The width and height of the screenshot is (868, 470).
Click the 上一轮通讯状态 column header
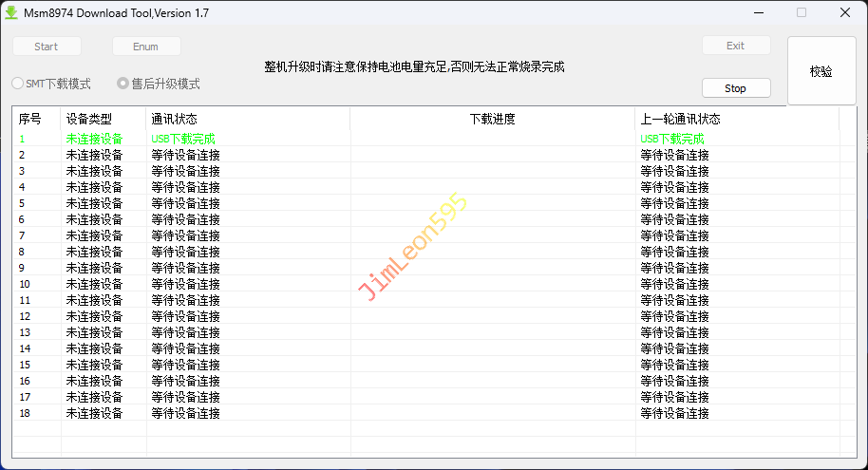coord(680,119)
